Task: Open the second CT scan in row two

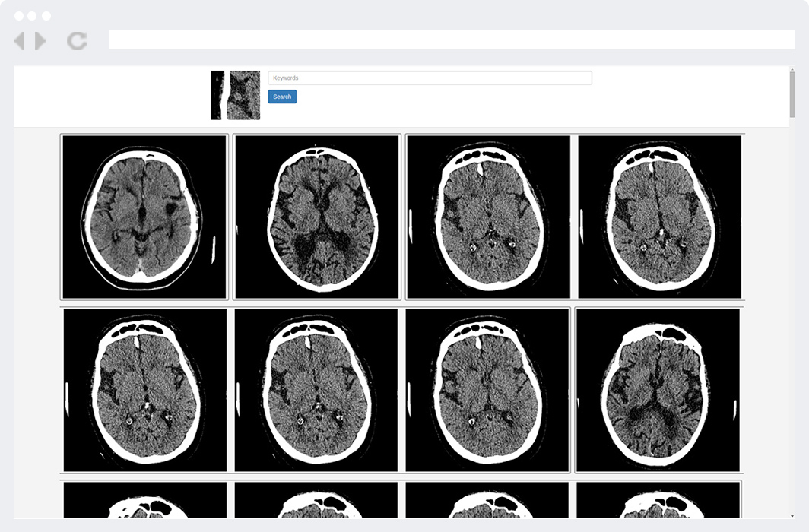Action: click(316, 390)
